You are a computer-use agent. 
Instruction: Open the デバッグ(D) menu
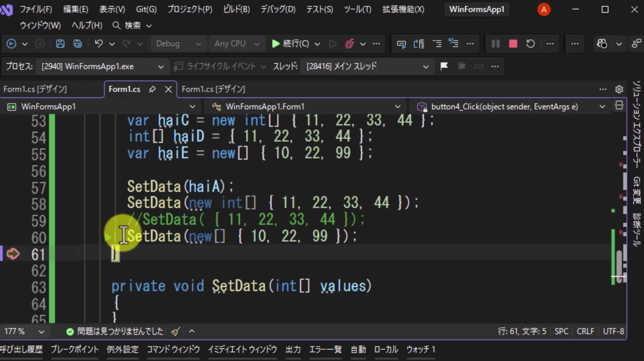pyautogui.click(x=278, y=9)
